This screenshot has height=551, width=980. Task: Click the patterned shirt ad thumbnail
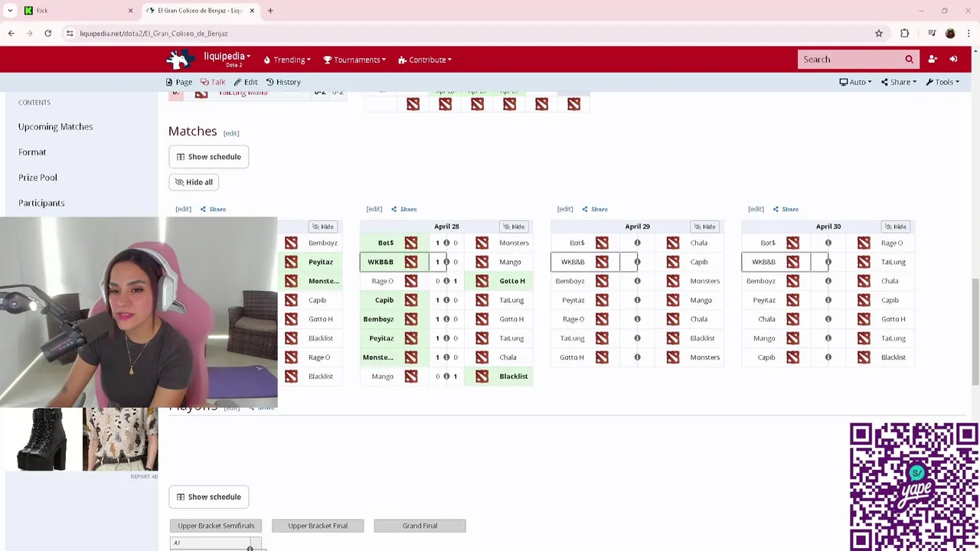[x=120, y=439]
